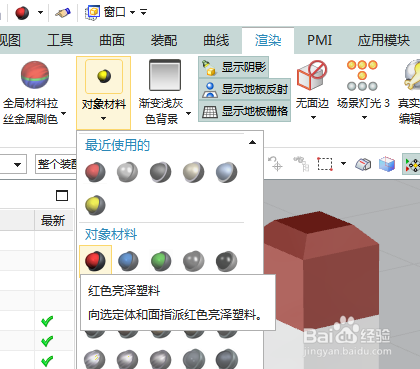Image resolution: width=420 pixels, height=369 pixels.
Task: Click the 最新 column header
Action: tap(53, 220)
